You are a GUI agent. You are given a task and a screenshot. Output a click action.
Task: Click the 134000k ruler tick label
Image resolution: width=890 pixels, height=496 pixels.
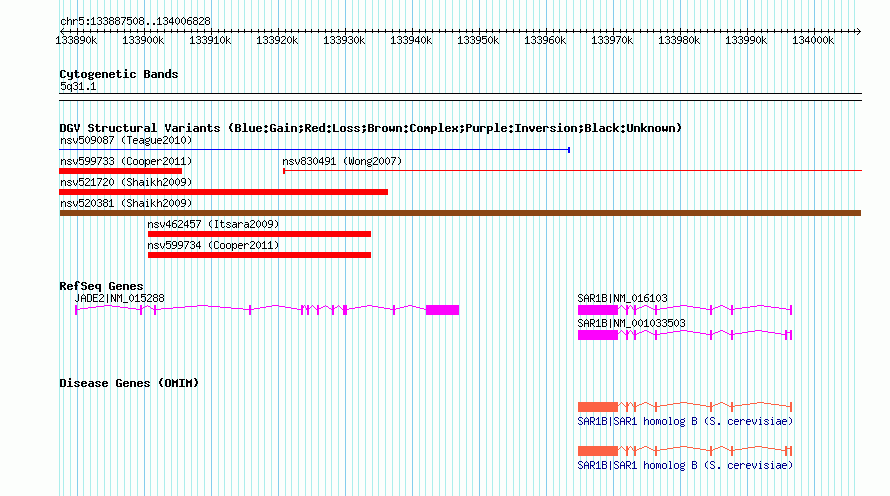click(x=813, y=41)
